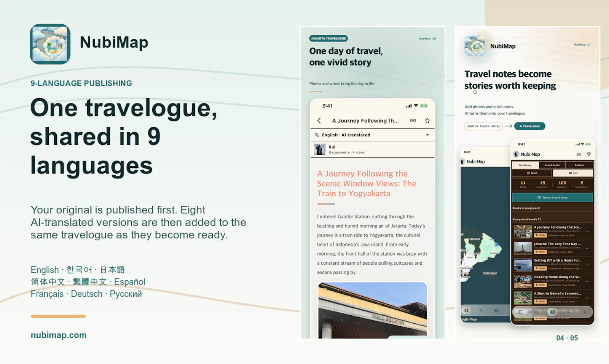The width and height of the screenshot is (609, 364).
Task: Tap the Nubi Map avatar in the library screen
Action: click(x=516, y=154)
